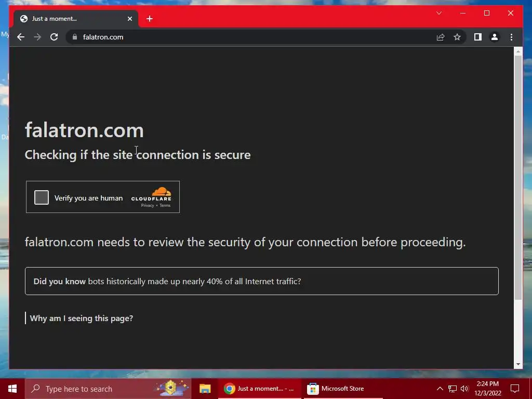Click the page's vertical scrollbar thumb

tap(518, 177)
